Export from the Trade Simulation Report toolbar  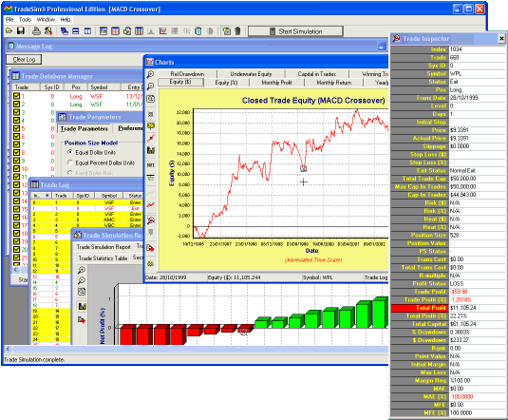pyautogui.click(x=82, y=320)
